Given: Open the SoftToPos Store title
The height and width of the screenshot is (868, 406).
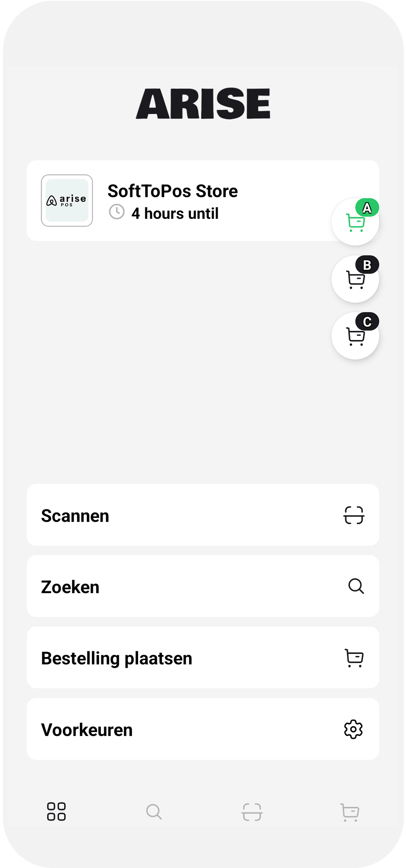Looking at the screenshot, I should pyautogui.click(x=172, y=191).
